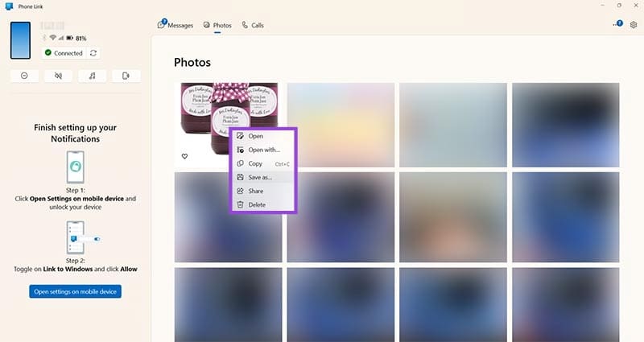Choose Open from the context menu

tap(255, 136)
